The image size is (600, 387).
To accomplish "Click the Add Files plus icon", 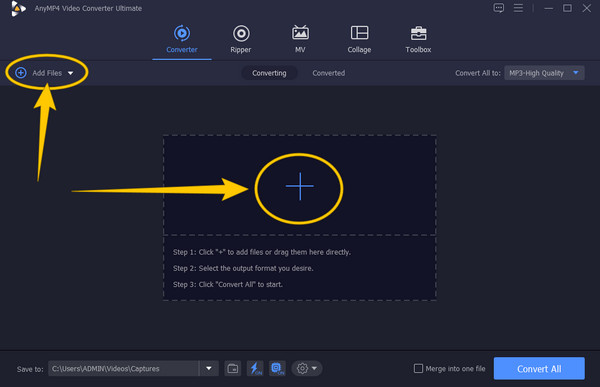I will (21, 73).
